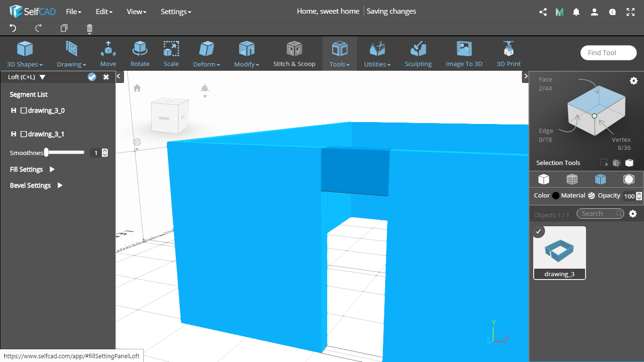
Task: Select the solid view mode icon
Action: point(544,179)
